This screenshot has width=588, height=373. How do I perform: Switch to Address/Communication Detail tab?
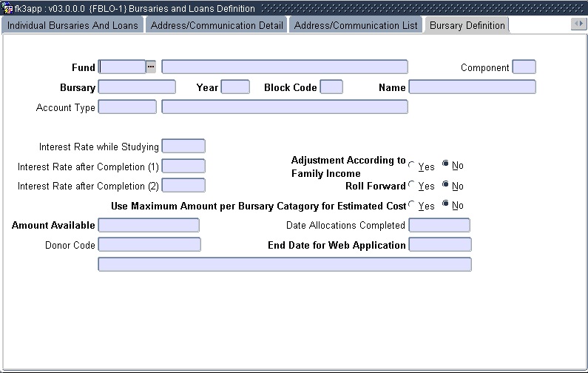click(217, 25)
